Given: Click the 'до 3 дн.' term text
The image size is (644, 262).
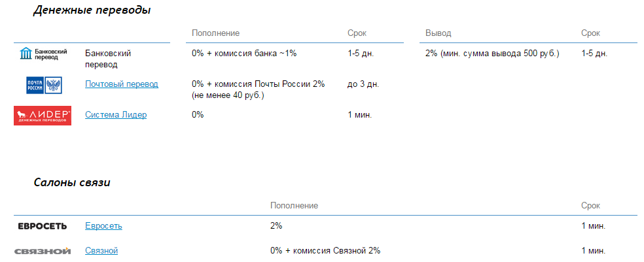Looking at the screenshot, I should (x=363, y=84).
